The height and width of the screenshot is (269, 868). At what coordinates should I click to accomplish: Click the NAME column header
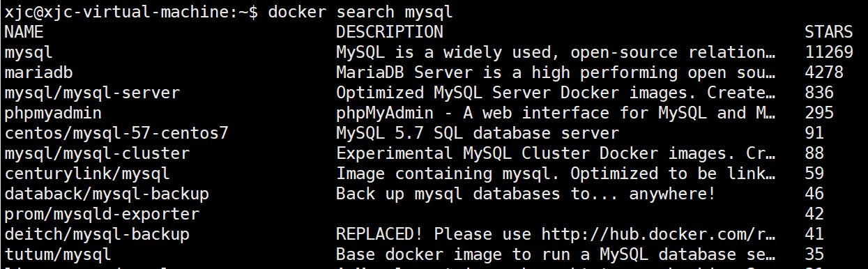point(24,32)
